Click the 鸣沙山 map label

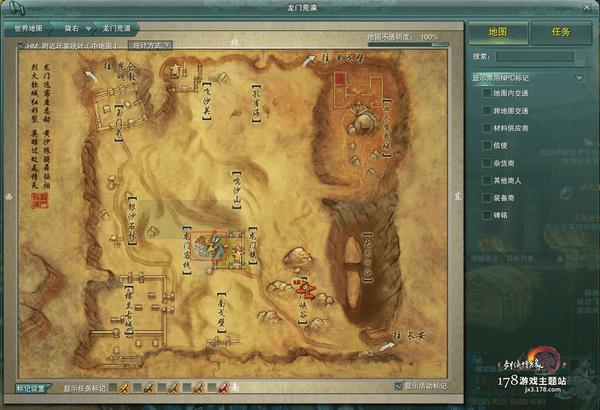(x=236, y=190)
